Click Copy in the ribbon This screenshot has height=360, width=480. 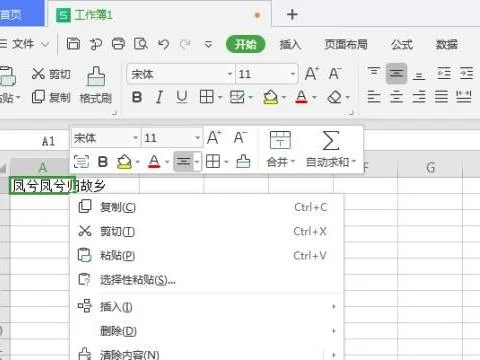tap(51, 97)
